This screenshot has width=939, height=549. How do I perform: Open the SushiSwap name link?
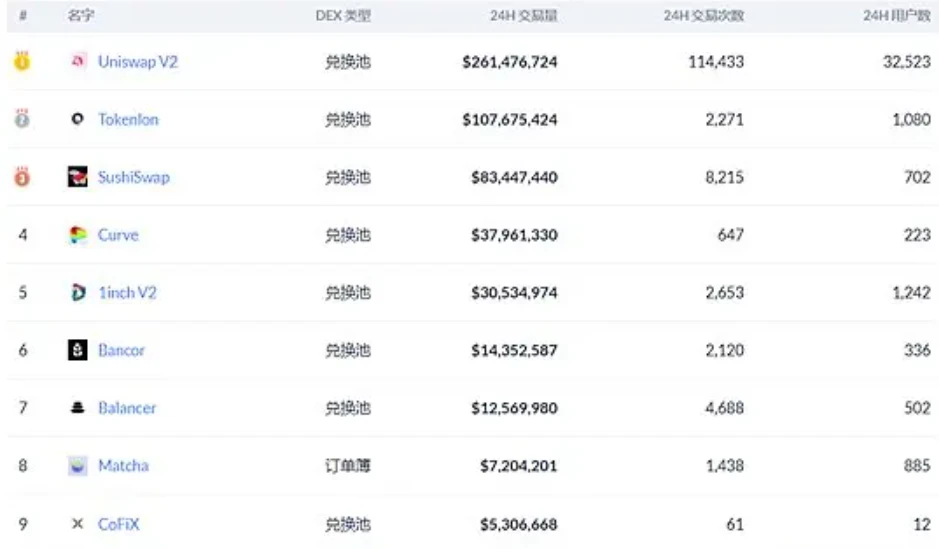pos(134,178)
